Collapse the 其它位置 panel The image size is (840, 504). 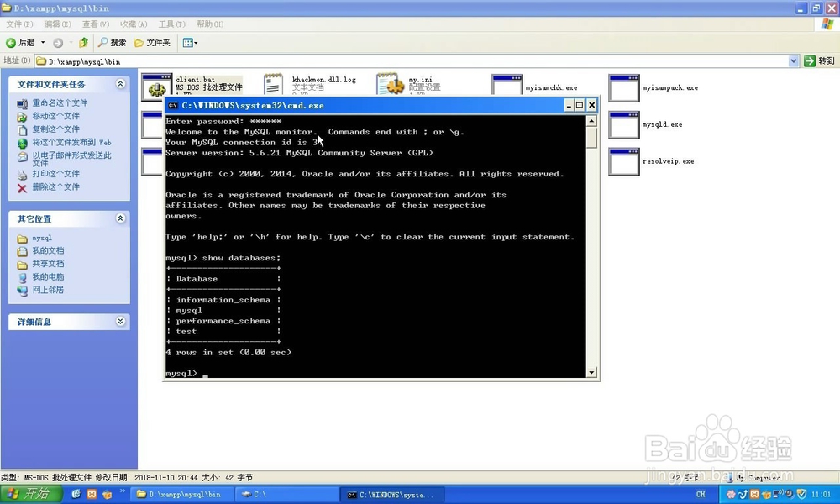[120, 218]
